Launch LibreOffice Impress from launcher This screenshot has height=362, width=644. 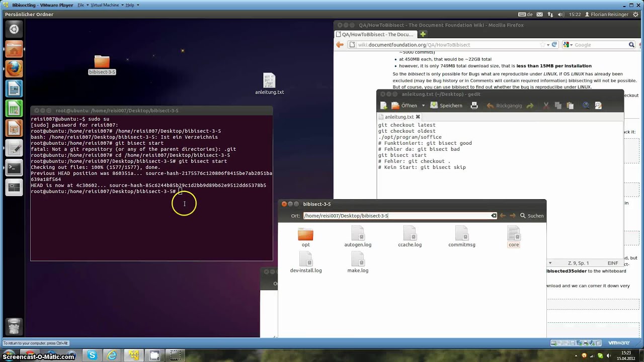(x=14, y=128)
